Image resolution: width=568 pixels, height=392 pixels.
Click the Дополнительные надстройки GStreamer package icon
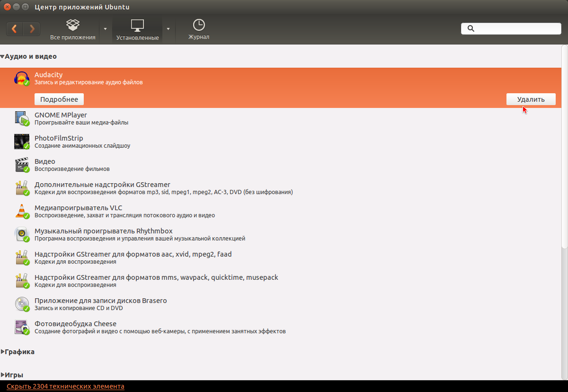[x=22, y=188]
